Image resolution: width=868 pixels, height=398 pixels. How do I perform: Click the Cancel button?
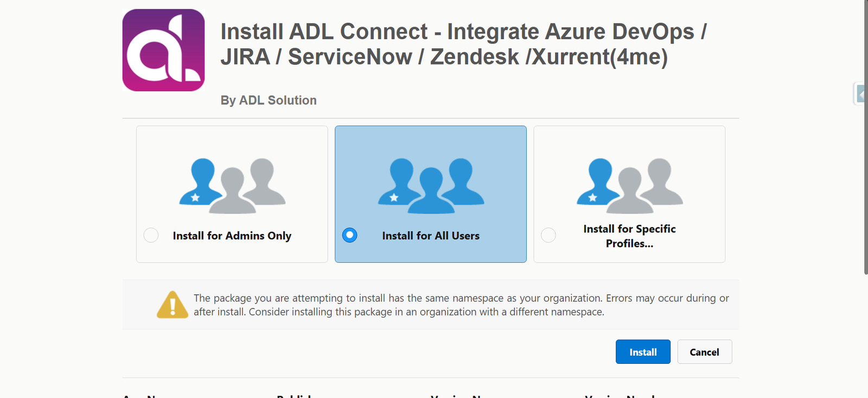pyautogui.click(x=704, y=352)
